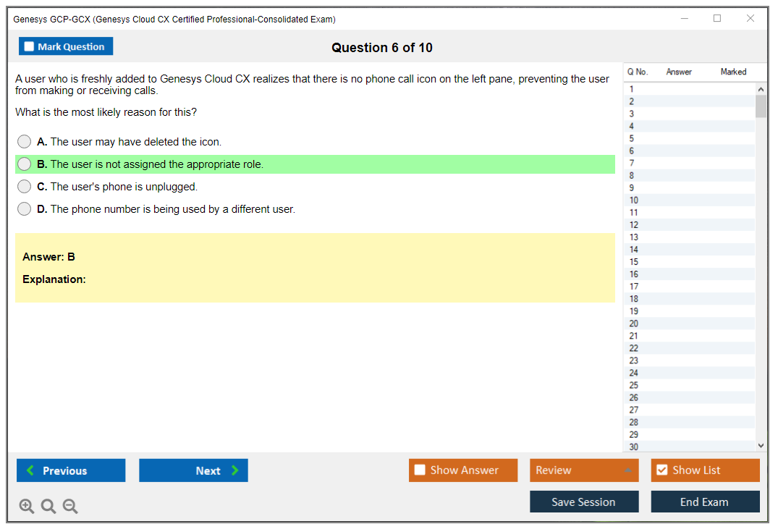Viewport: 778px width, 532px height.
Task: Choose option D radio button
Action: [25, 209]
